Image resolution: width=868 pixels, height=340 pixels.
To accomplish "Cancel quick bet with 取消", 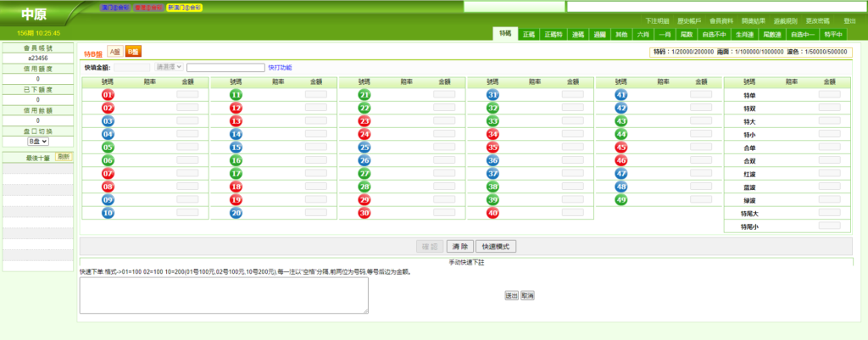I will click(527, 296).
